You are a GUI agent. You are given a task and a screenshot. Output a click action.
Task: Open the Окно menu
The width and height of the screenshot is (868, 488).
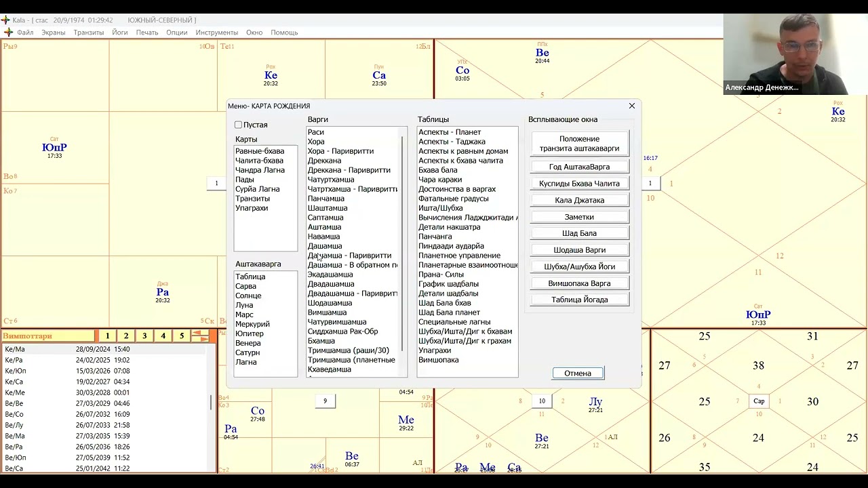[x=254, y=33]
